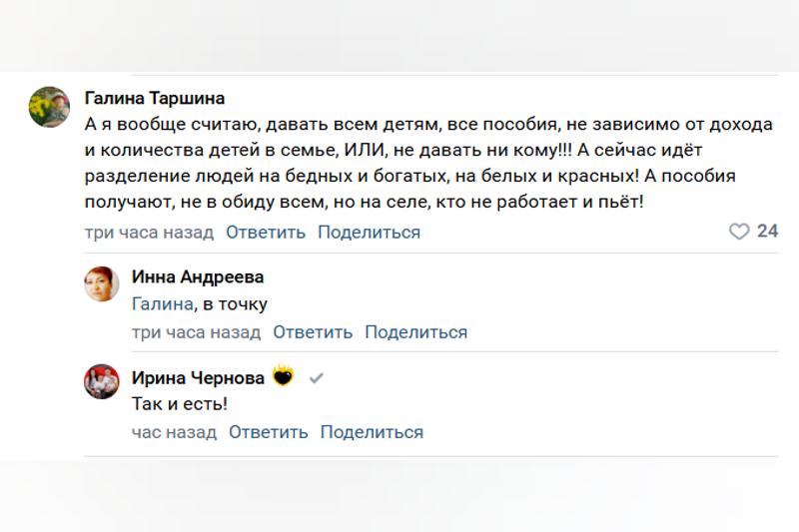Open the Инна Андреева author name link
This screenshot has height=532, width=799.
coord(198,277)
